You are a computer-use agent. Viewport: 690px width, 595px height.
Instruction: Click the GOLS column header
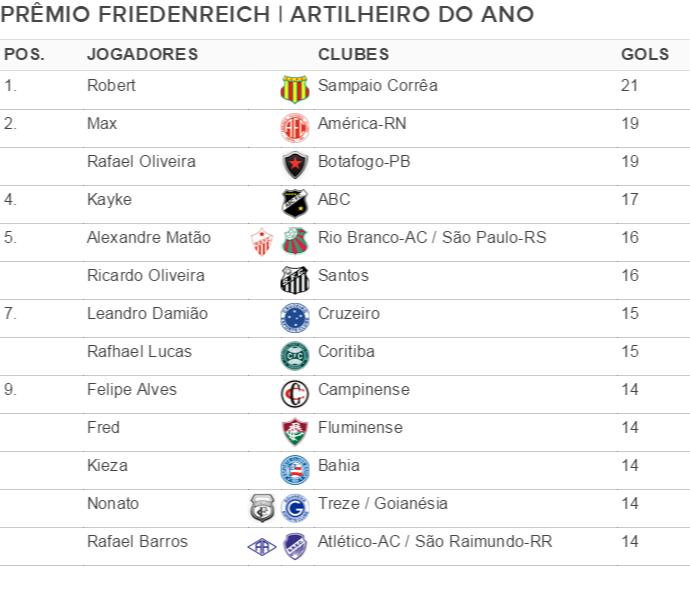pos(645,54)
